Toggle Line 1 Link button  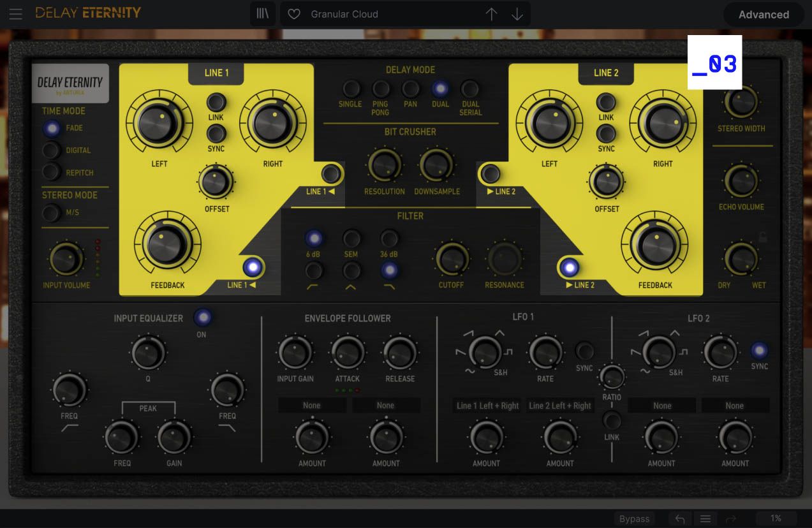tap(216, 102)
